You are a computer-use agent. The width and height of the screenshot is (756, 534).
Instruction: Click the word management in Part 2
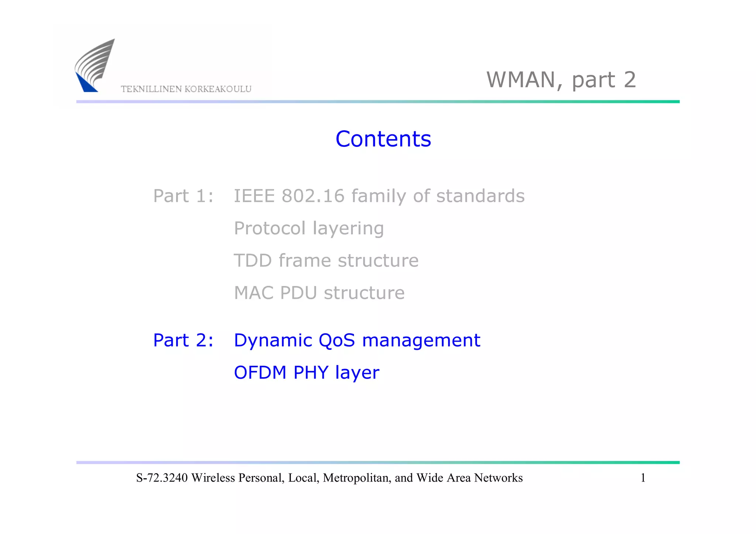(x=421, y=340)
